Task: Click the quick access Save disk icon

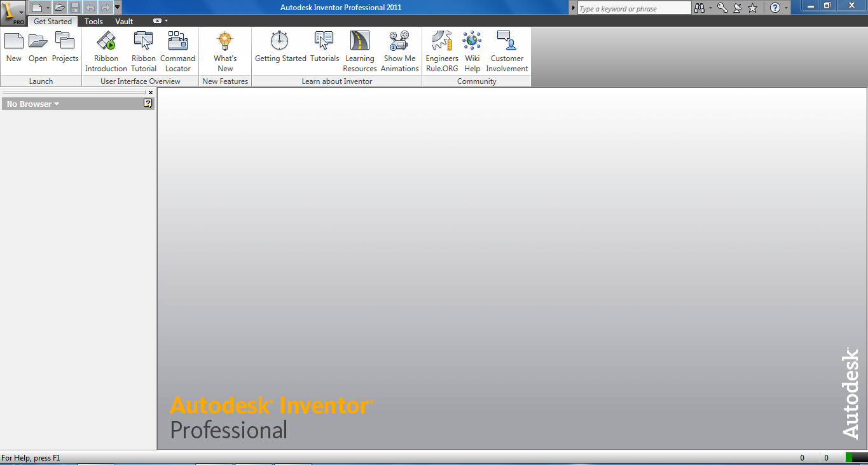Action: tap(74, 8)
